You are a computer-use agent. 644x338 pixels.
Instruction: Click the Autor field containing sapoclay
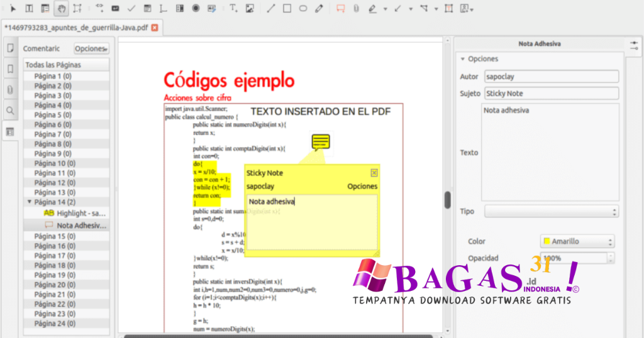click(552, 77)
